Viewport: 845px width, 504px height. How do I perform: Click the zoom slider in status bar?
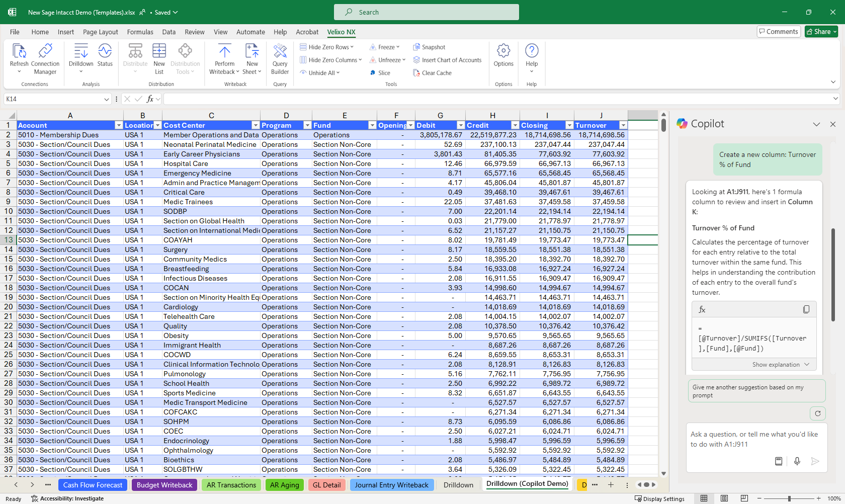point(789,498)
